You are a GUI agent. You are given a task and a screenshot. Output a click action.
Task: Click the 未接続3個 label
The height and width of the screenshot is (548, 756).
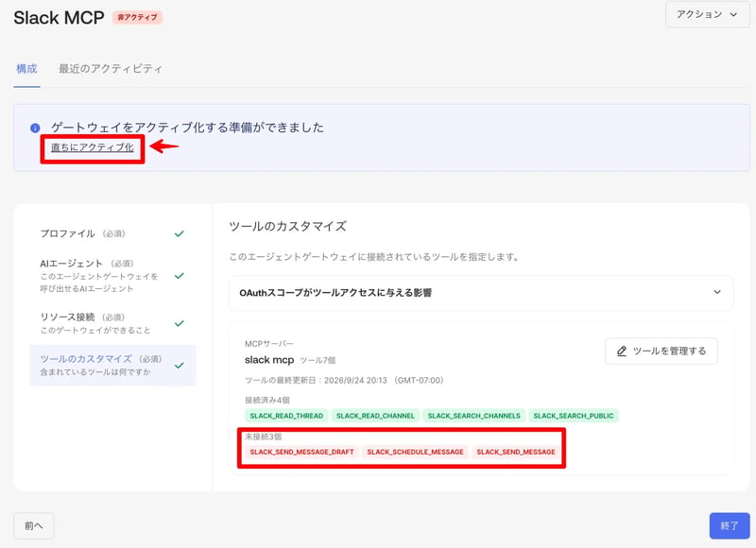(264, 437)
